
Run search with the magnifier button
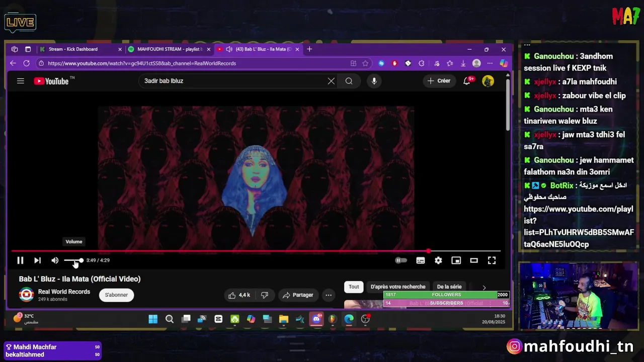click(349, 81)
